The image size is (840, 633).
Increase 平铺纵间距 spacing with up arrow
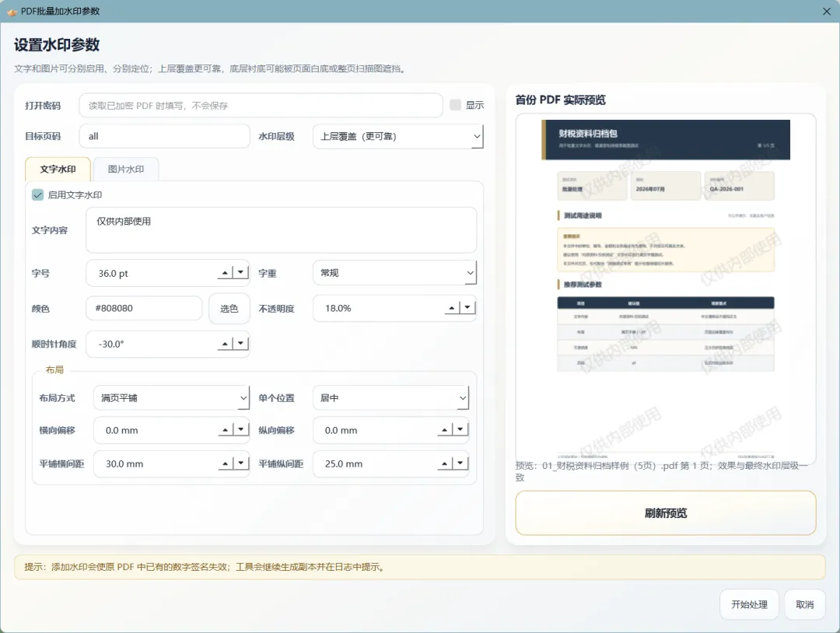coord(445,463)
